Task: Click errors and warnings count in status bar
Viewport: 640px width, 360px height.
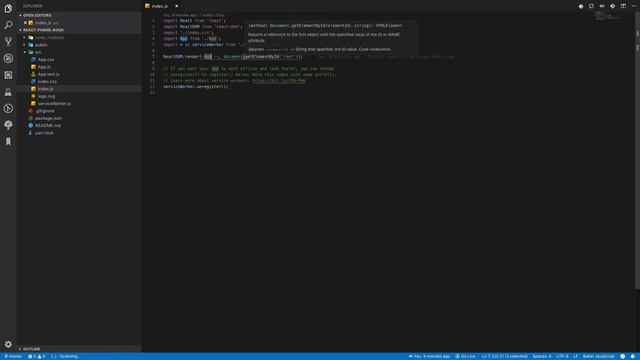Action: (36, 356)
